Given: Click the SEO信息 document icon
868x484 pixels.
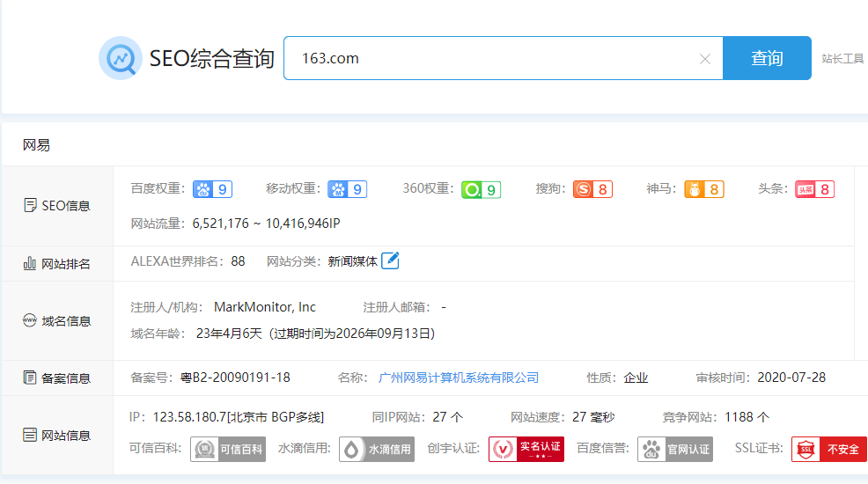Looking at the screenshot, I should point(30,205).
